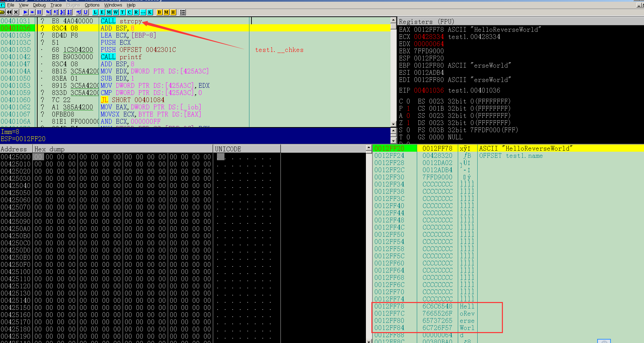Open the Log window via L icon
This screenshot has height=343, width=644.
coord(95,12)
